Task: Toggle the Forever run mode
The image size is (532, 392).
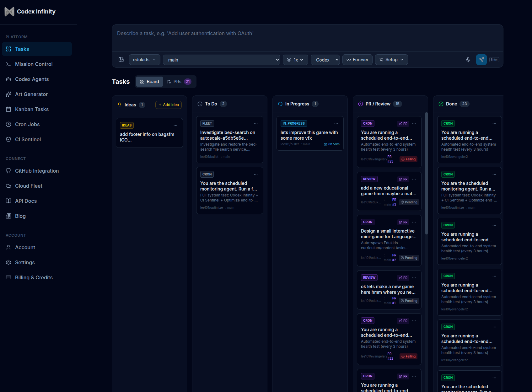Action: [357, 60]
